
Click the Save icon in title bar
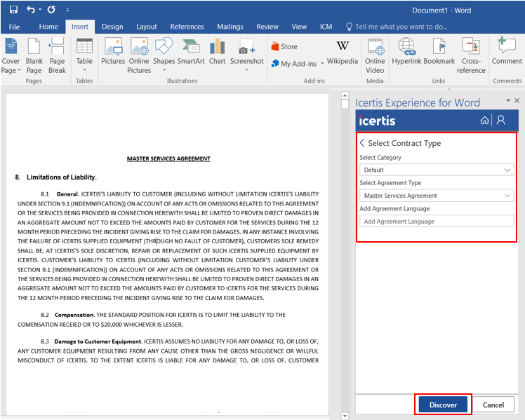[x=13, y=10]
